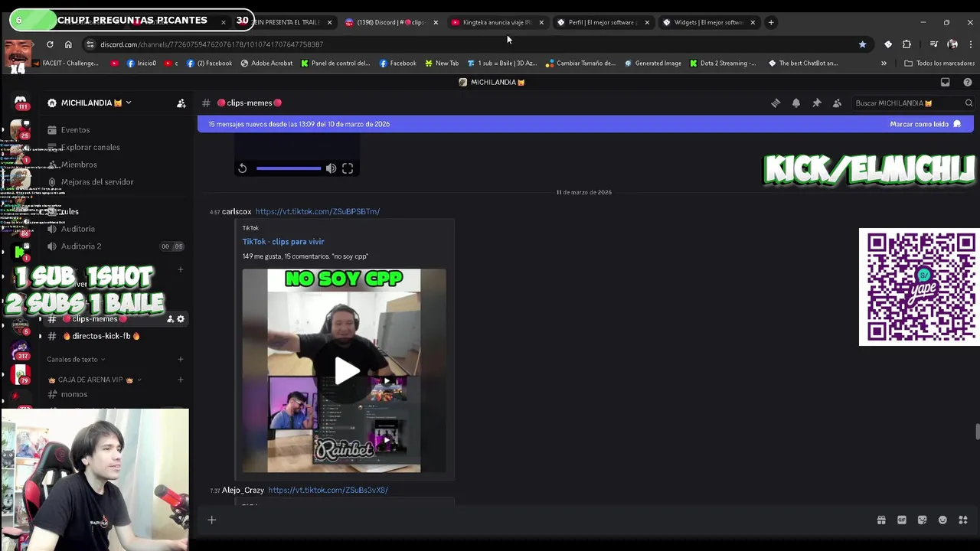Viewport: 980px width, 551px height.
Task: Open the GIF picker icon
Action: pyautogui.click(x=902, y=520)
